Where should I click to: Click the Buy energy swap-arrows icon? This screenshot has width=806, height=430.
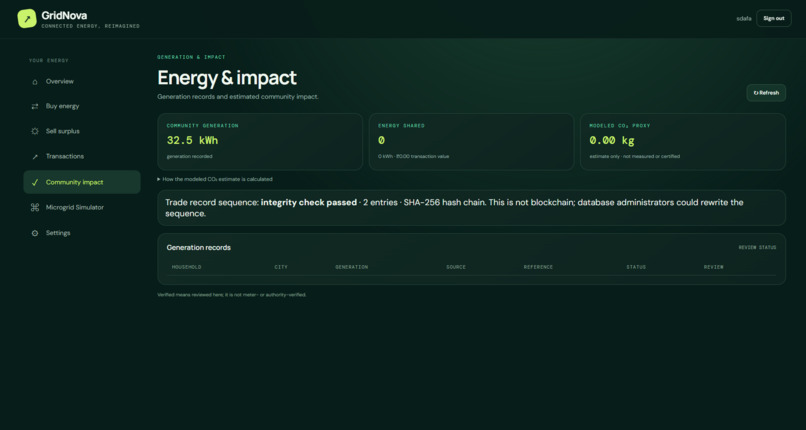[x=34, y=106]
